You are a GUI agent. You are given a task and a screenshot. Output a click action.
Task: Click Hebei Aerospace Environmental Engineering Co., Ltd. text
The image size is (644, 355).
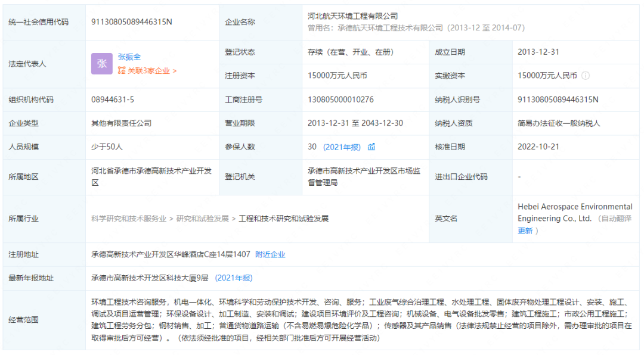pyautogui.click(x=575, y=213)
